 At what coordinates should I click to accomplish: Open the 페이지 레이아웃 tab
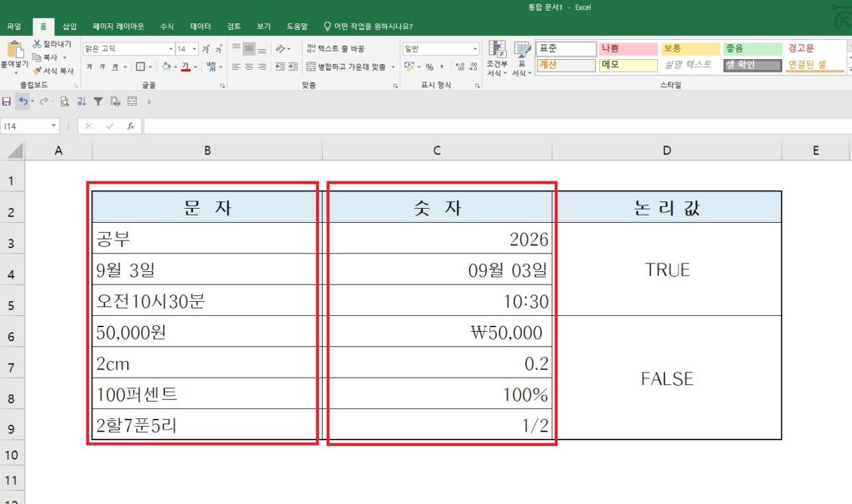tap(118, 26)
